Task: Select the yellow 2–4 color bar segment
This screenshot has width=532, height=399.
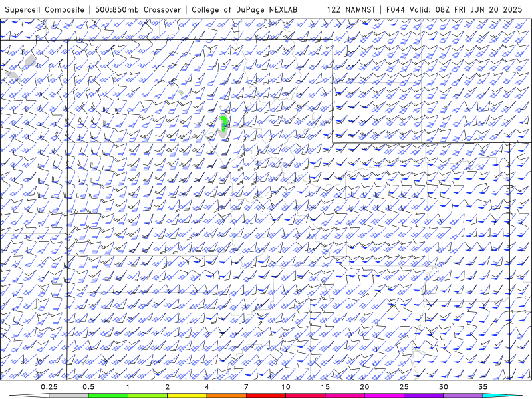Action: click(x=187, y=396)
